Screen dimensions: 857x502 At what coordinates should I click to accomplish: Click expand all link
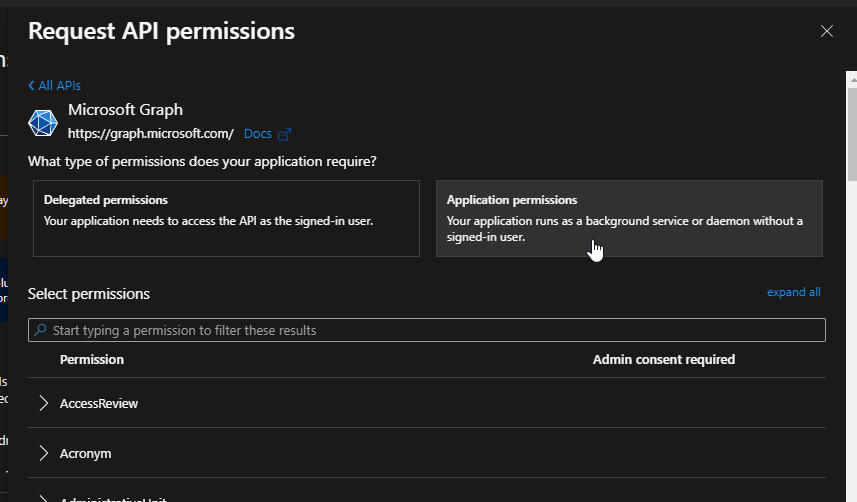pos(794,292)
